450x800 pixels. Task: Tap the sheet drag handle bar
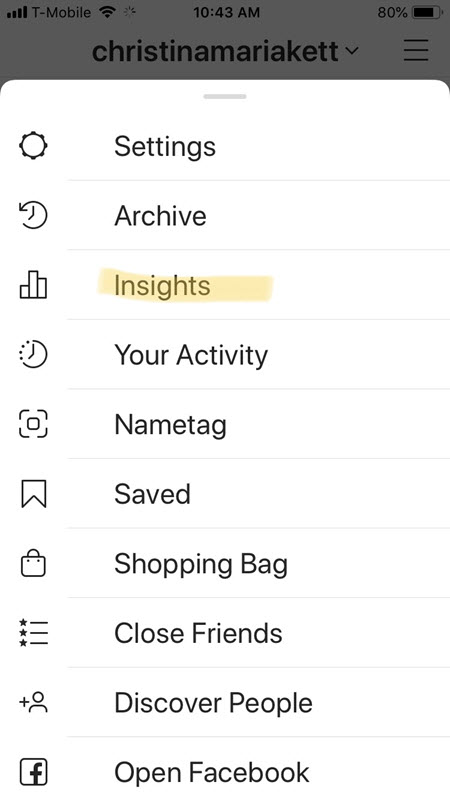point(224,96)
